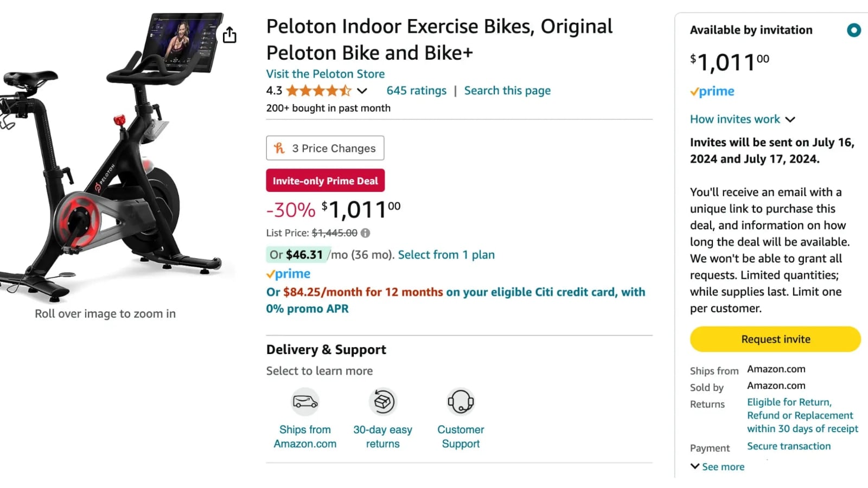Click Search this page link
868x488 pixels.
coord(507,91)
